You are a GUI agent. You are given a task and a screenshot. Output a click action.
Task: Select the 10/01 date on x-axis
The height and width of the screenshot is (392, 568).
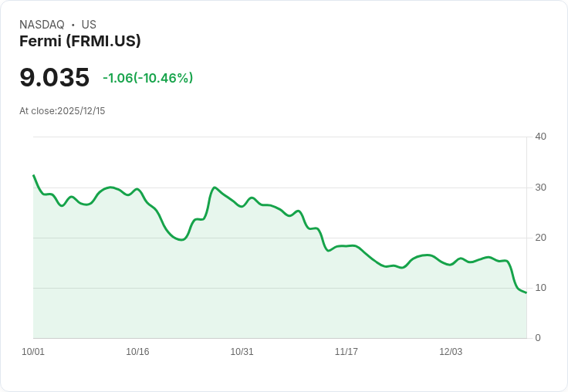click(x=33, y=352)
